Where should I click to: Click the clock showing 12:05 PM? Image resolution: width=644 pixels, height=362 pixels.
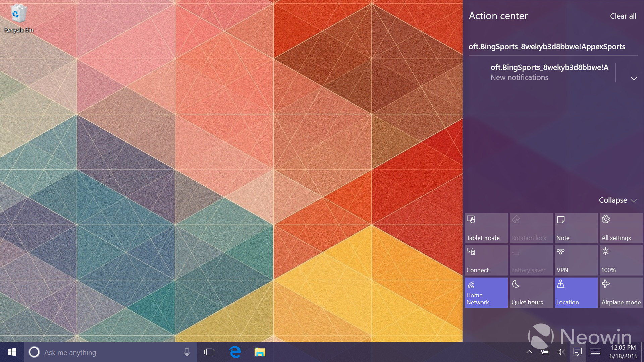[x=623, y=348]
